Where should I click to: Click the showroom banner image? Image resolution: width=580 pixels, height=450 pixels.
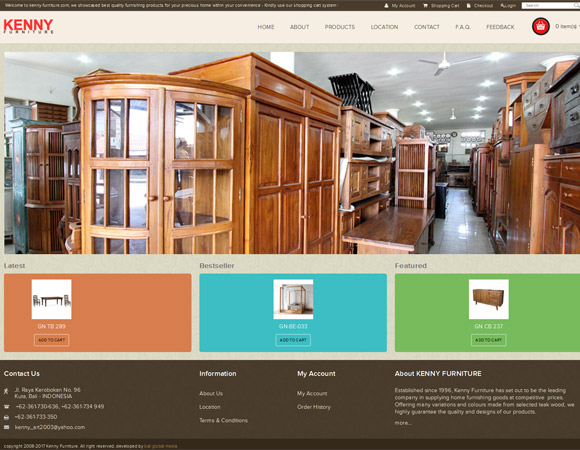pos(292,153)
